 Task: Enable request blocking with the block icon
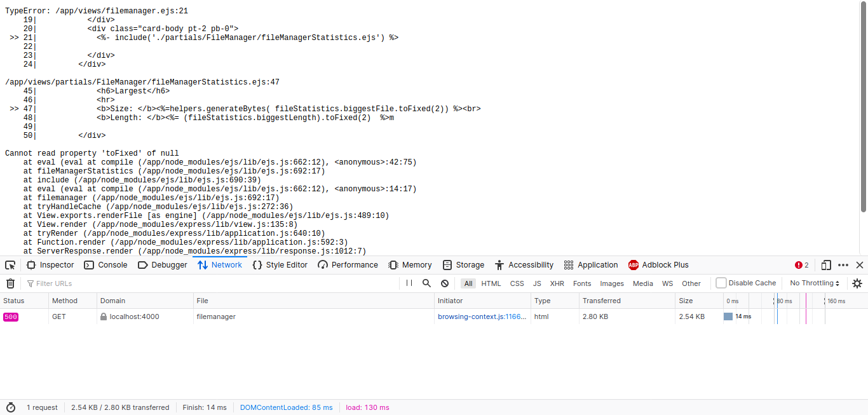(x=444, y=283)
